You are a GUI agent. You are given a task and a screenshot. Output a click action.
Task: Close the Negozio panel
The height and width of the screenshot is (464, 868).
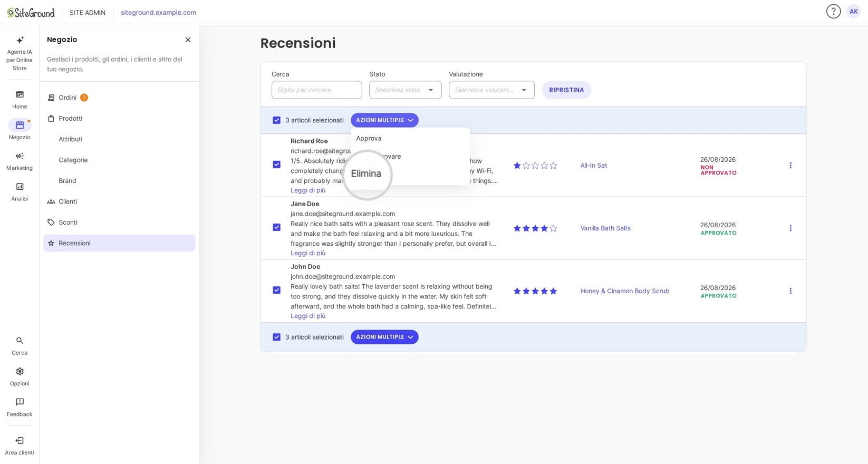click(188, 40)
